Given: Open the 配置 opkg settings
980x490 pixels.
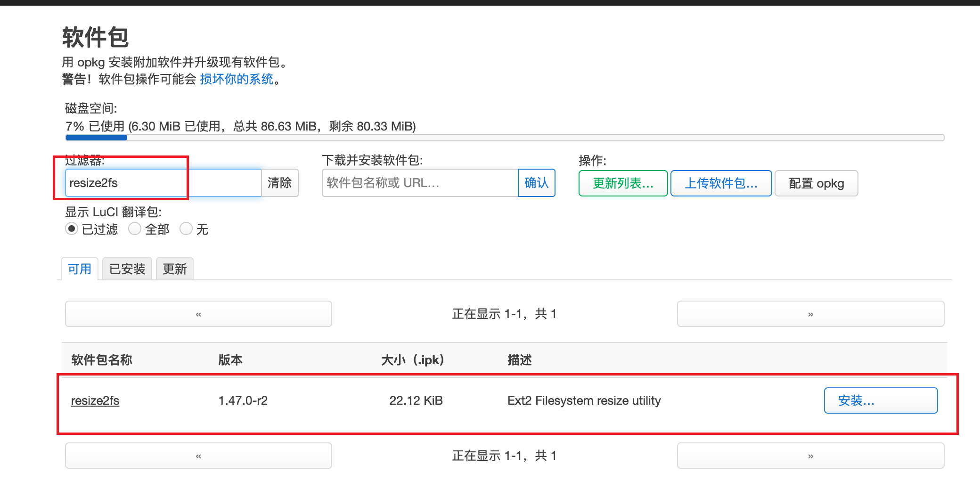Looking at the screenshot, I should click(816, 183).
